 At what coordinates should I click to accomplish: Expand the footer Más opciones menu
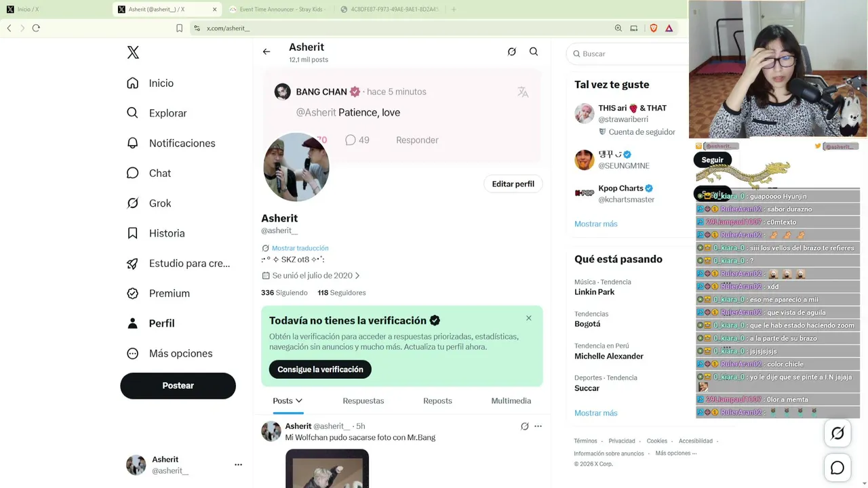(x=676, y=453)
